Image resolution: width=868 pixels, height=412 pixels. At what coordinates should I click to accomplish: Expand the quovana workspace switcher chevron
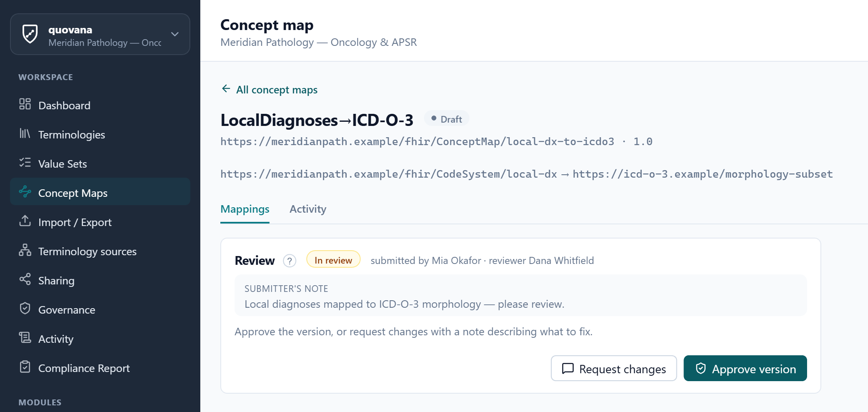[175, 34]
